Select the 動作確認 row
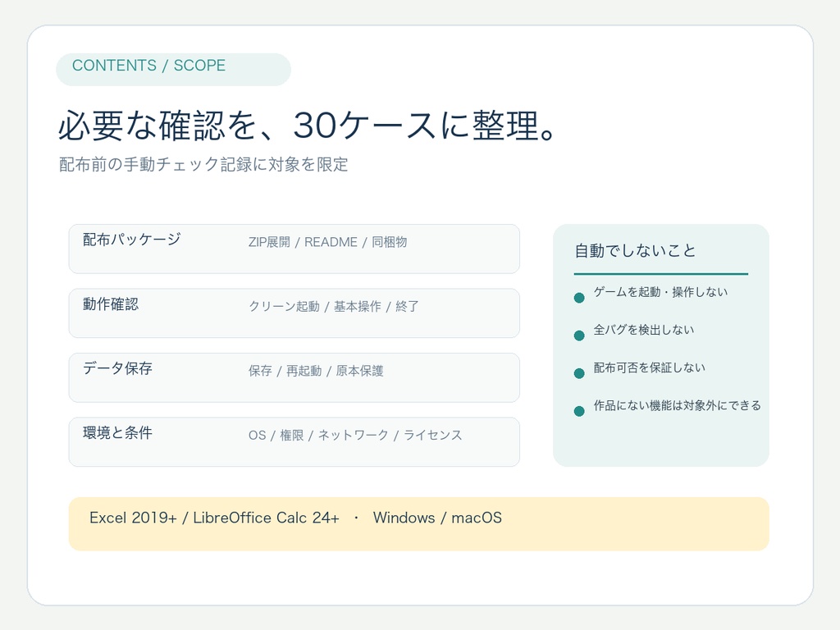This screenshot has width=840, height=630. click(294, 313)
